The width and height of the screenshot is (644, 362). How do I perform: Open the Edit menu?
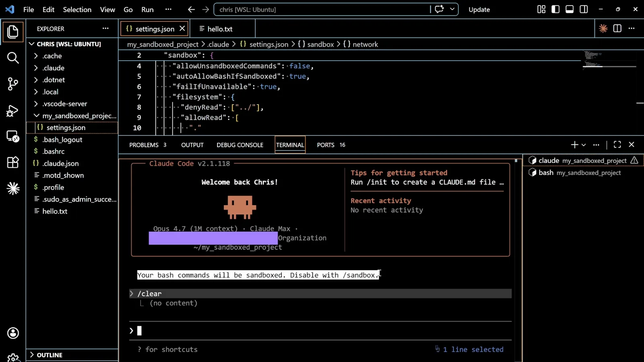point(48,9)
